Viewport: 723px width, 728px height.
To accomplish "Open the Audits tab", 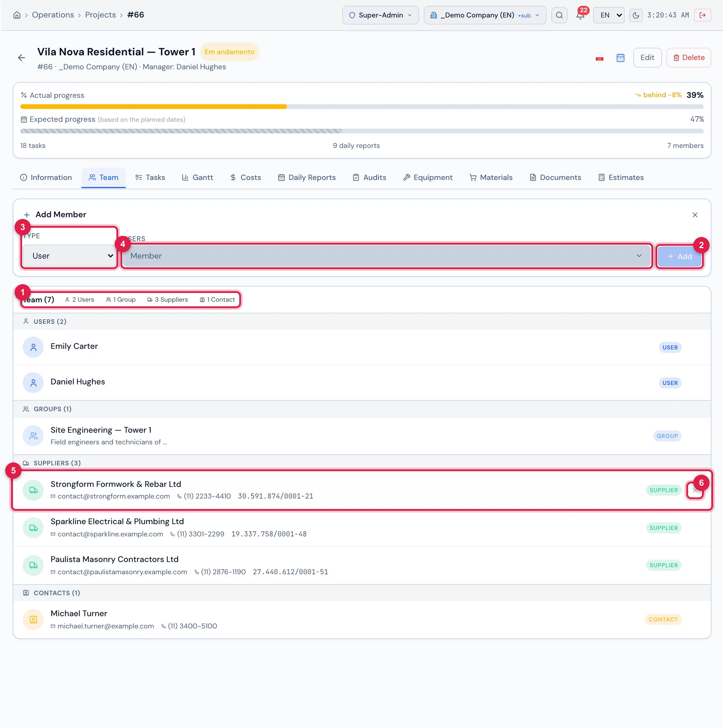I will [369, 177].
